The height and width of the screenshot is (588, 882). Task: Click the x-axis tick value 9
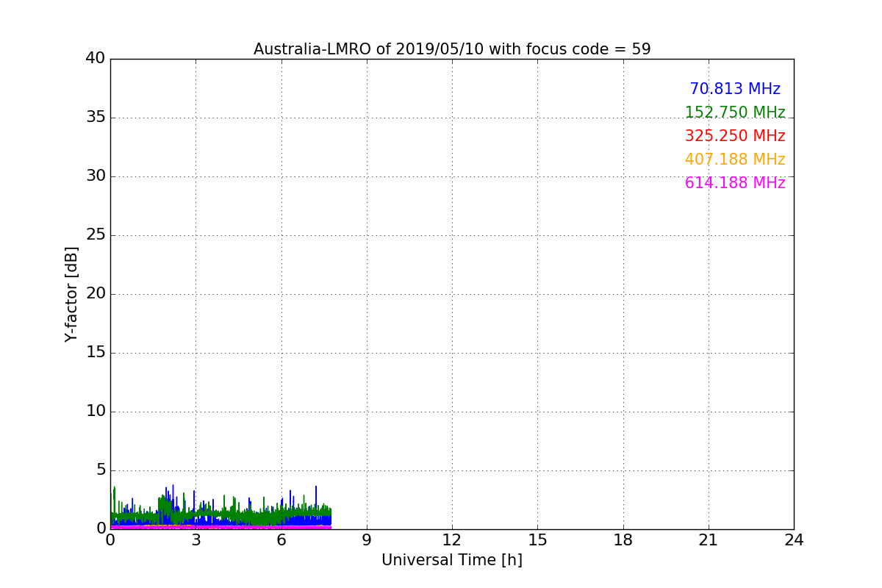(367, 540)
